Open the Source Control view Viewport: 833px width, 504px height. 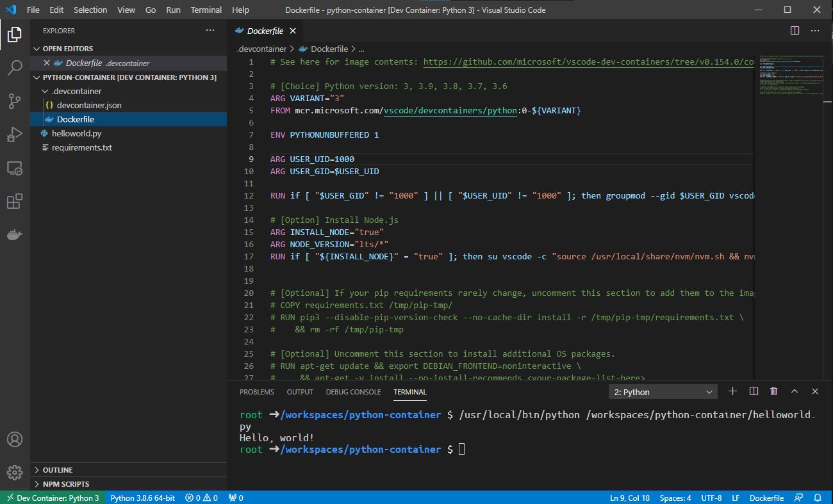15,101
